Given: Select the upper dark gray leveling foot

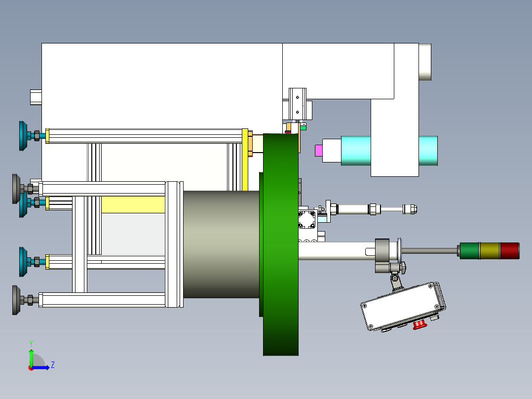Looking at the screenshot, I should click(x=16, y=189).
